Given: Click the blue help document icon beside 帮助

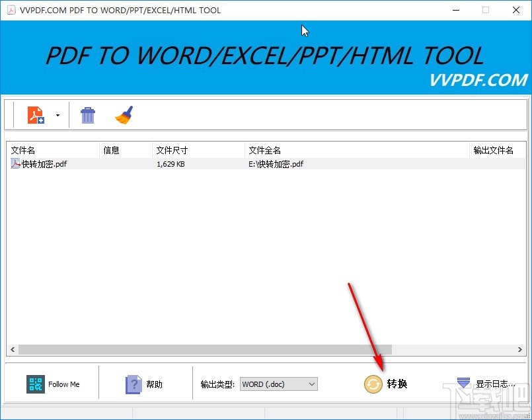Looking at the screenshot, I should 130,384.
